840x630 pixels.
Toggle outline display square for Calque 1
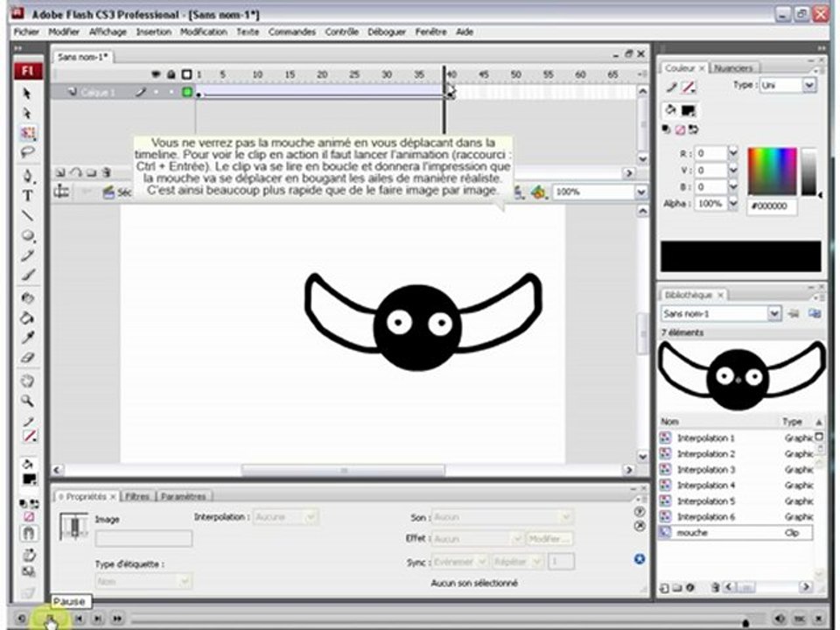187,92
